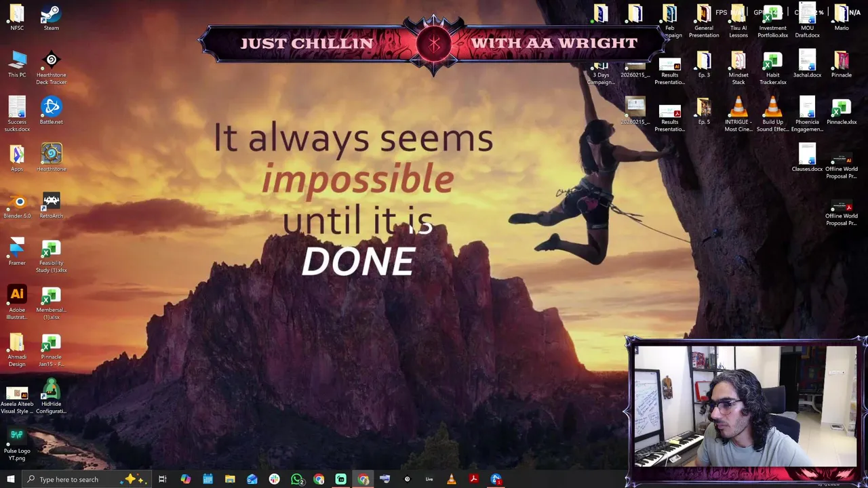This screenshot has width=868, height=488.
Task: Open the Calendar app on the taskbar
Action: point(208,479)
